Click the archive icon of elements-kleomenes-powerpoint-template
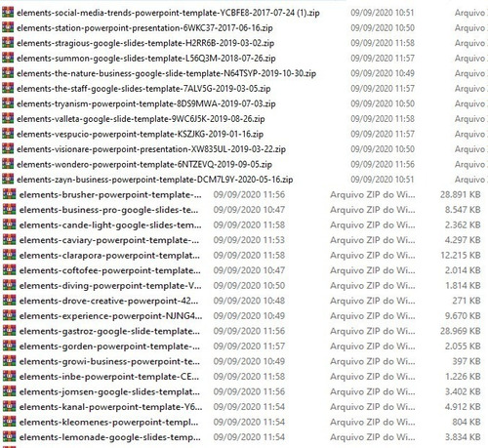 pyautogui.click(x=9, y=422)
